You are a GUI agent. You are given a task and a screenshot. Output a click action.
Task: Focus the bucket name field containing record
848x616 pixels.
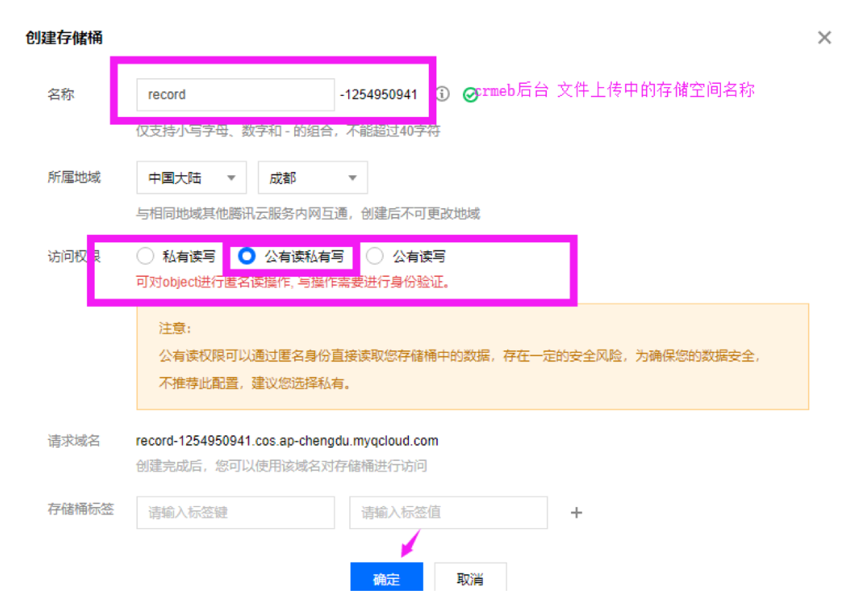pyautogui.click(x=236, y=95)
